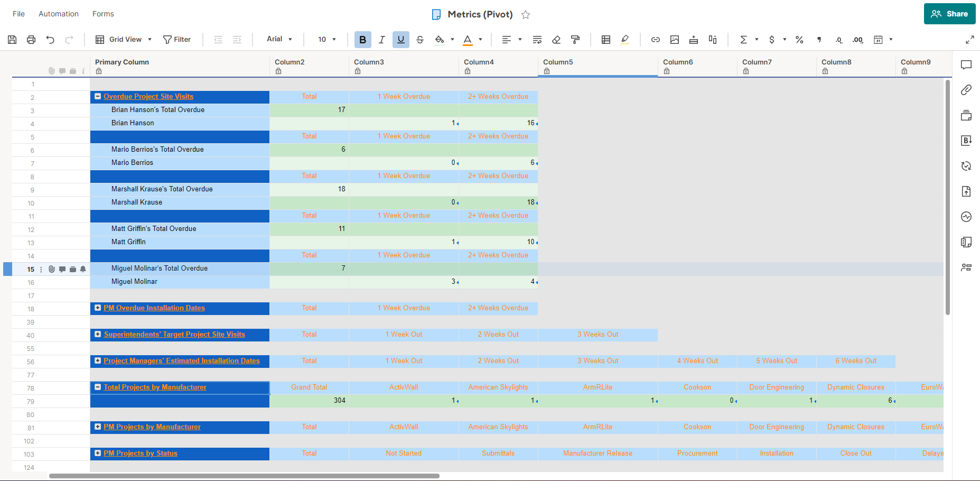Screen dimensions: 980x481
Task: Click the vertical scrollbar of the grid
Action: [x=948, y=197]
